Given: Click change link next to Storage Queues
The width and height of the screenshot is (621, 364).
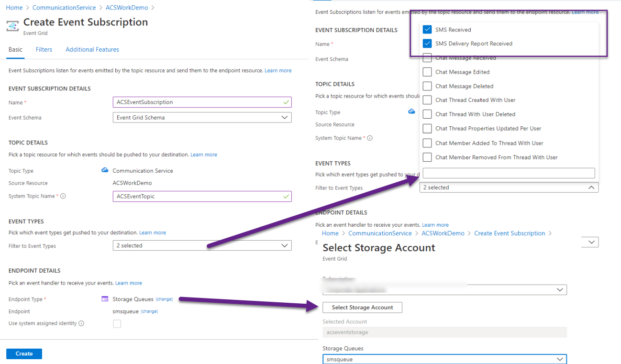Looking at the screenshot, I should point(164,299).
